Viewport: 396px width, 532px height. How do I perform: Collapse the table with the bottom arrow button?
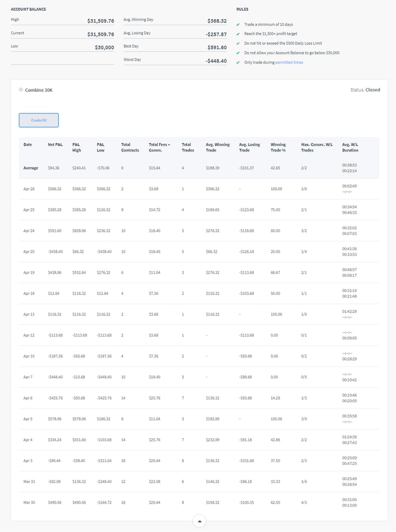click(200, 520)
